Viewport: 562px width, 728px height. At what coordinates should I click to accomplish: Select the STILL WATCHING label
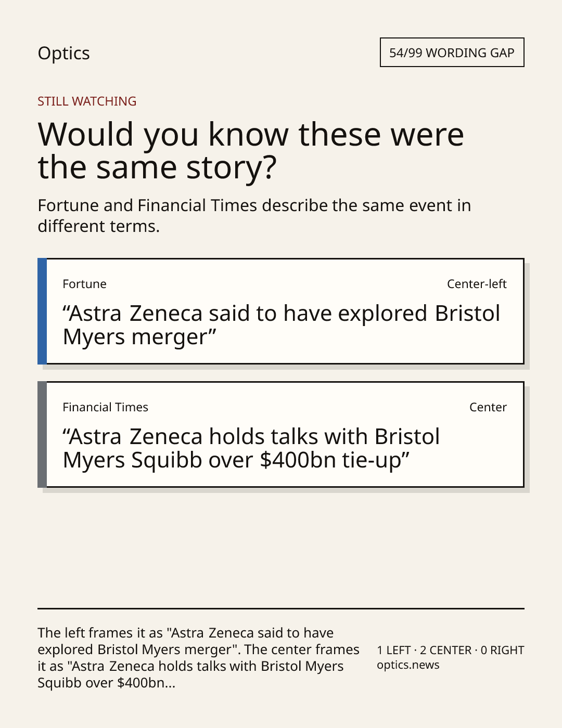(87, 101)
